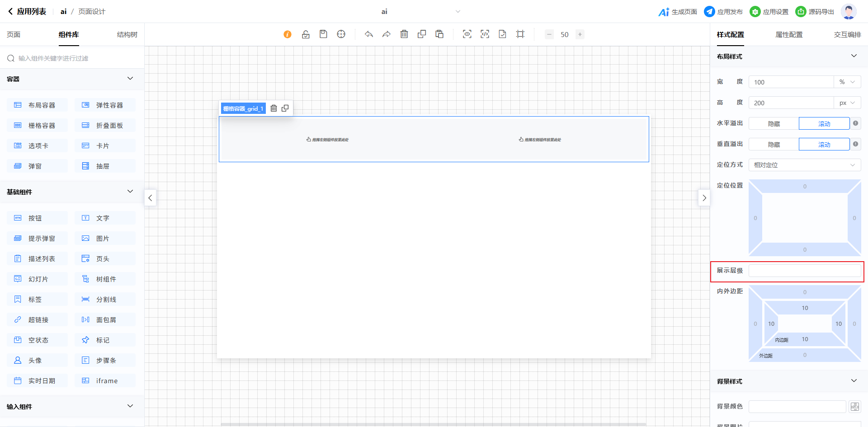Click the paste clipboard icon in toolbar
Image resolution: width=868 pixels, height=427 pixels.
click(x=439, y=34)
